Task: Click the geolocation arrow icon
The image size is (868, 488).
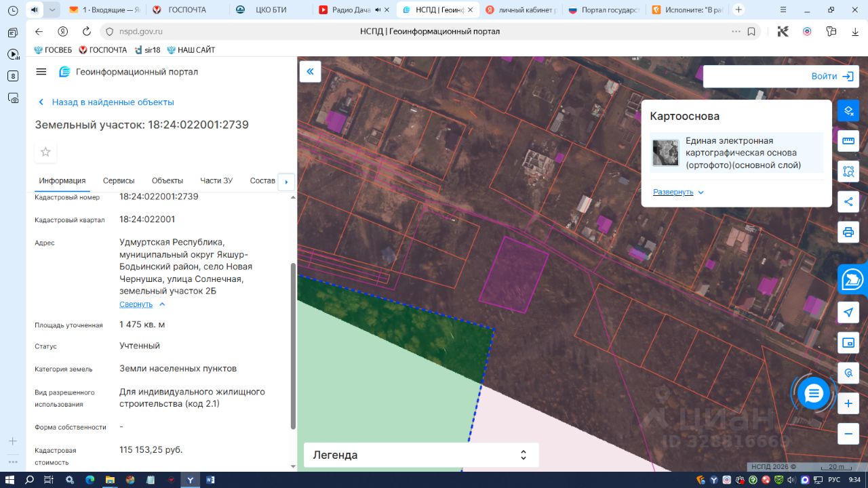Action: click(848, 312)
